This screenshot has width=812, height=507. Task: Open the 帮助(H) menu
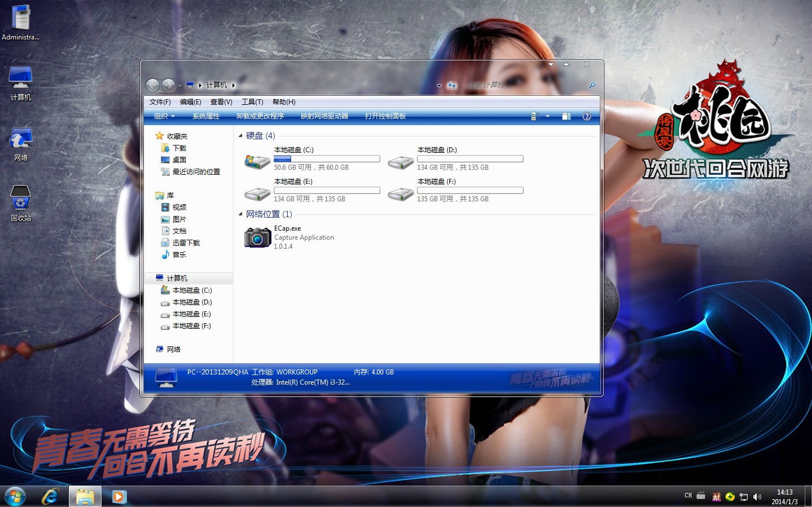coord(284,102)
